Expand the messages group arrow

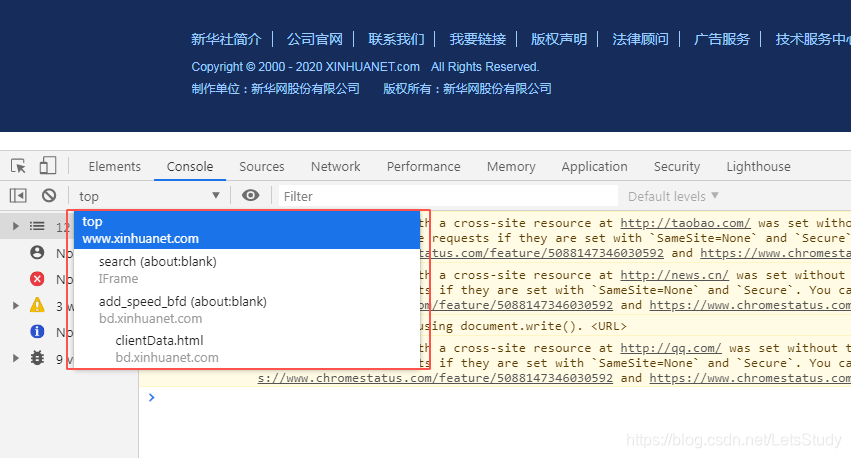click(16, 226)
